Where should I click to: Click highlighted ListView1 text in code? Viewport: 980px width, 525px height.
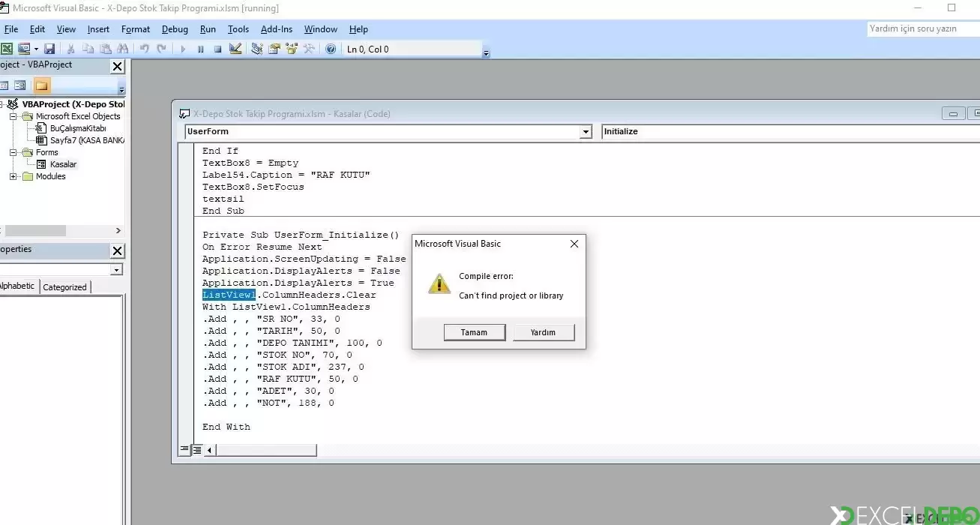pyautogui.click(x=229, y=295)
